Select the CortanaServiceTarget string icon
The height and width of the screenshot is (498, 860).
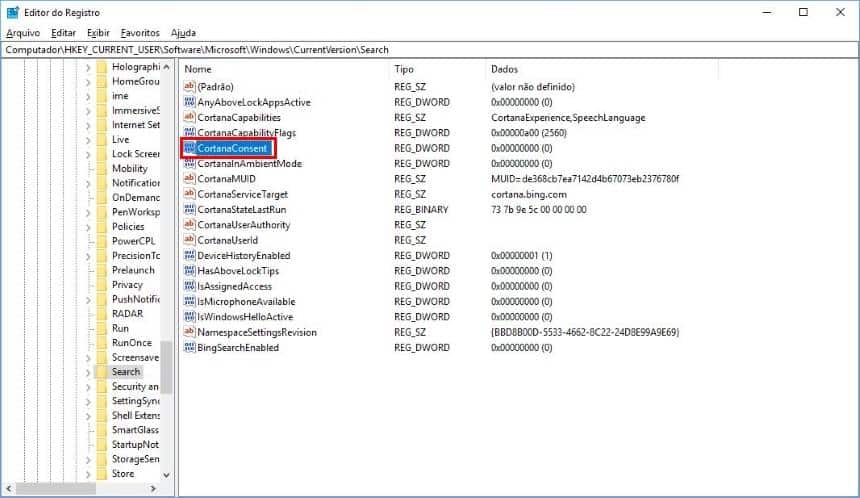click(x=189, y=194)
